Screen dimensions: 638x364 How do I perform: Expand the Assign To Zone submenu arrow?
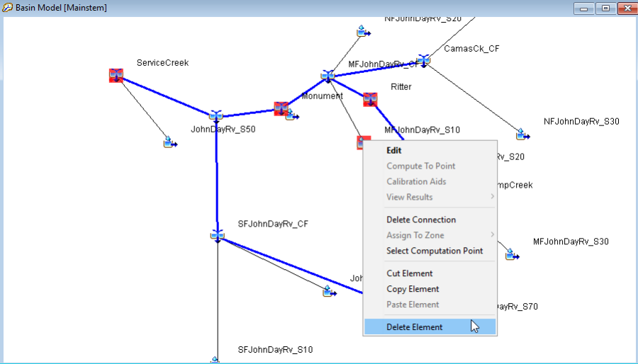click(491, 235)
